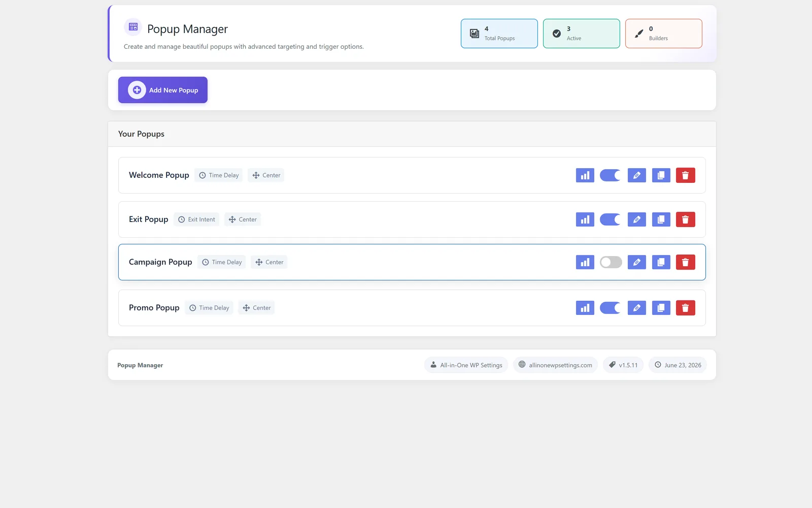Click the Time Delay tag on Promo Popup
This screenshot has width=812, height=508.
209,308
